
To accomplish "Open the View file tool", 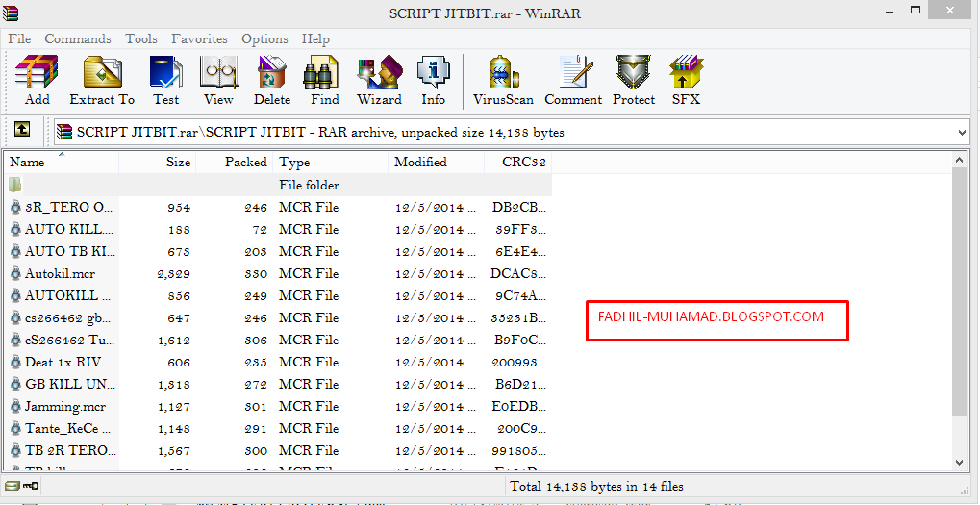I will pos(218,81).
